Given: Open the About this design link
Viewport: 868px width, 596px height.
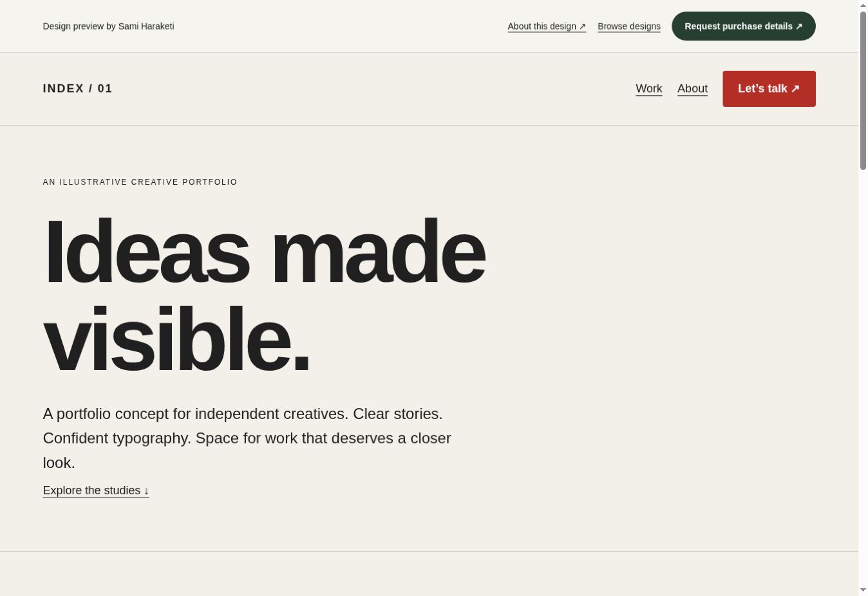Looking at the screenshot, I should [547, 26].
